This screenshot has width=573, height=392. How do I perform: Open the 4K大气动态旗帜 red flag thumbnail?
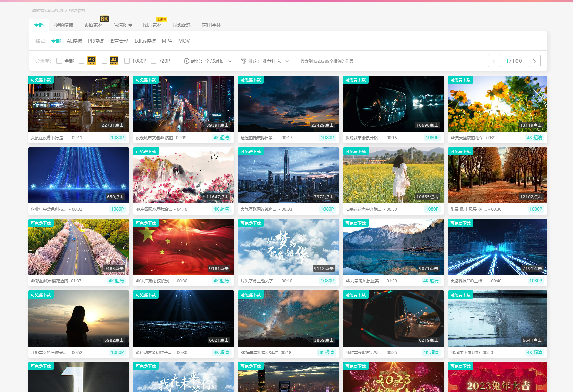184,247
